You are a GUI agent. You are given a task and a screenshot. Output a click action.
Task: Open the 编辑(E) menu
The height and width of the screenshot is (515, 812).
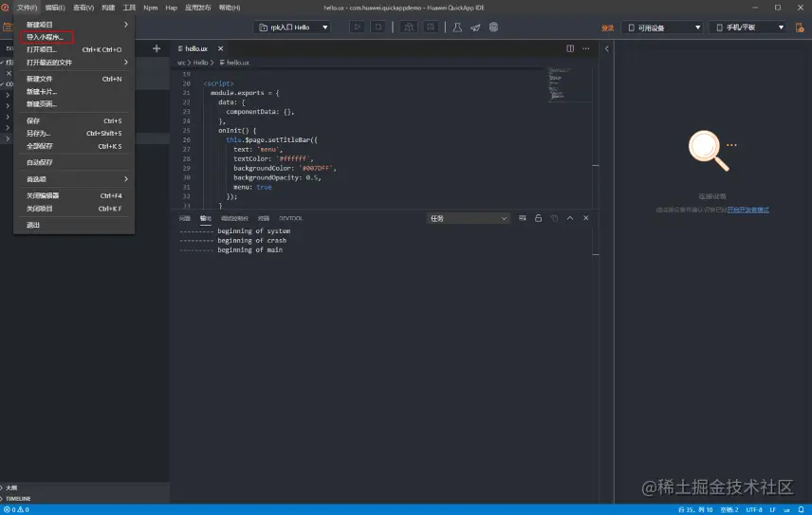(x=55, y=8)
